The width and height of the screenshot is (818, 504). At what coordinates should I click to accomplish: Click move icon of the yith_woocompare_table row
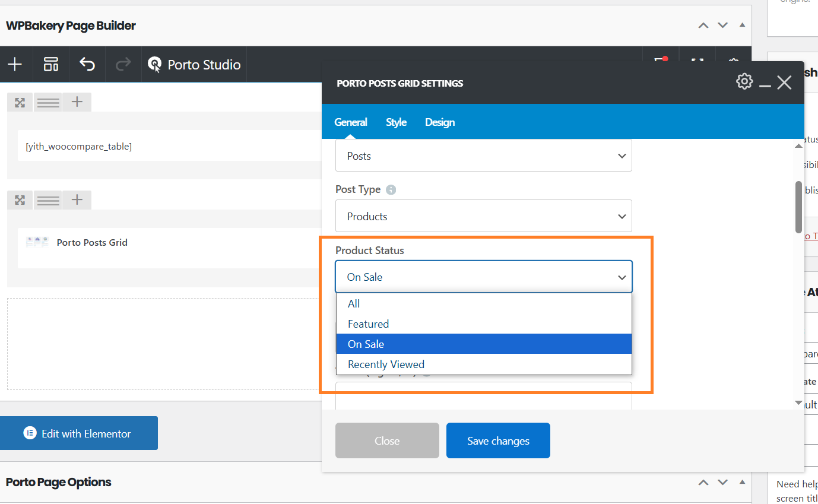point(20,102)
